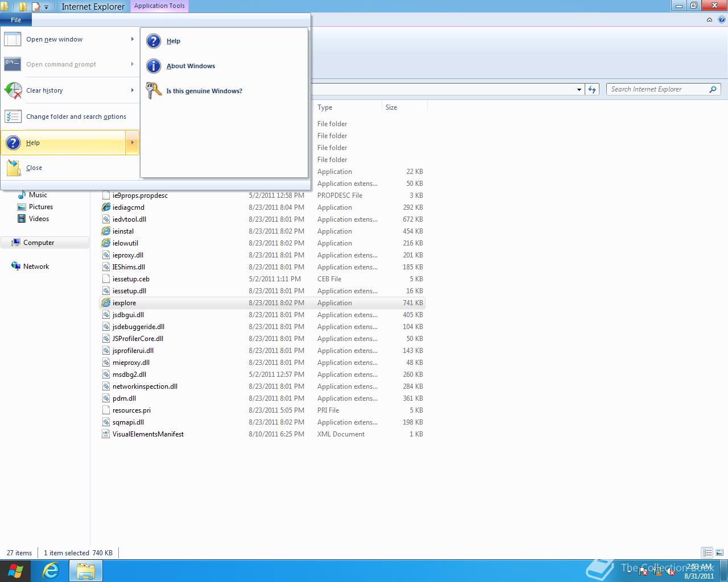Viewport: 728px width, 582px height.
Task: Click File Explorer taskbar button
Action: (x=86, y=571)
